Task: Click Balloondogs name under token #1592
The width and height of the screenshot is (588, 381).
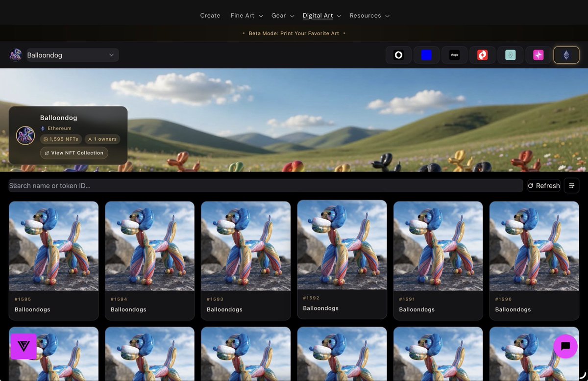Action: (x=321, y=308)
